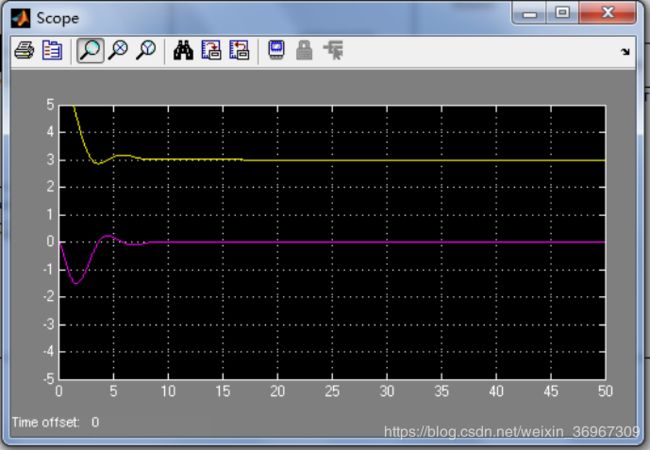650x450 pixels.
Task: Click the dock arrow at toolbar right
Action: pyautogui.click(x=625, y=52)
